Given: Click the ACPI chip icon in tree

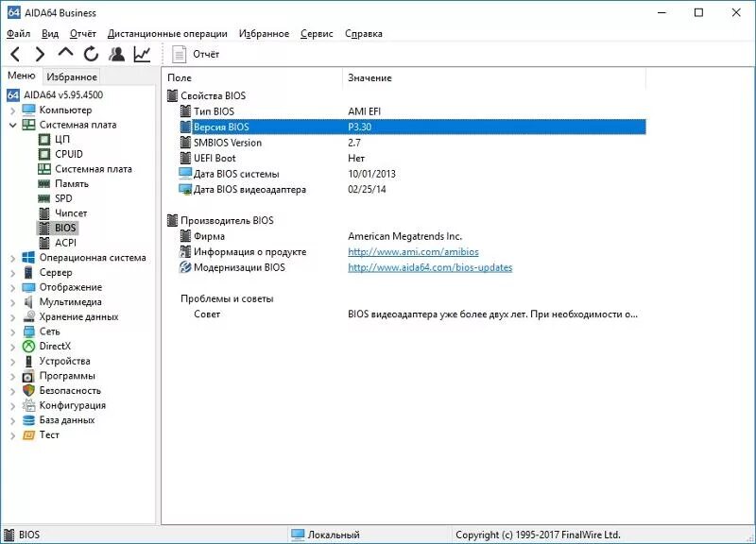Looking at the screenshot, I should pos(43,243).
